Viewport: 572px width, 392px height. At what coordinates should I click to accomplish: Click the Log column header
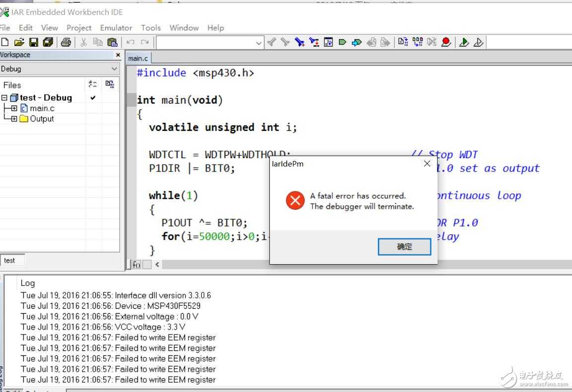28,283
